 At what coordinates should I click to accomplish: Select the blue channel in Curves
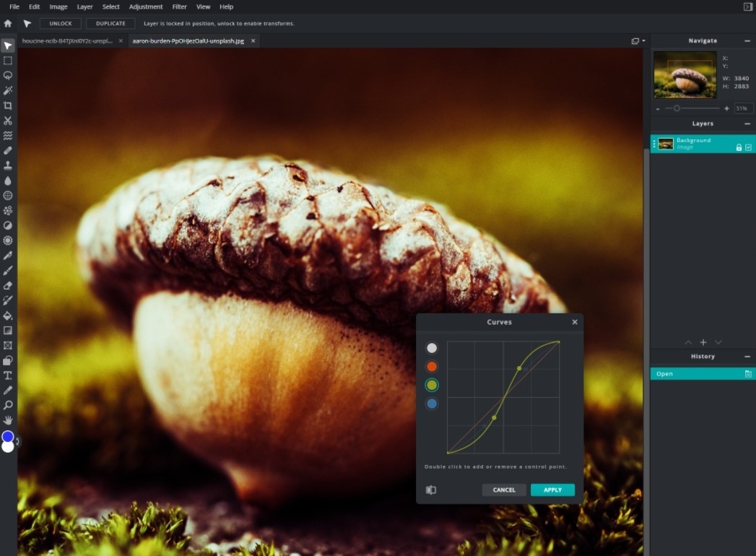tap(431, 403)
